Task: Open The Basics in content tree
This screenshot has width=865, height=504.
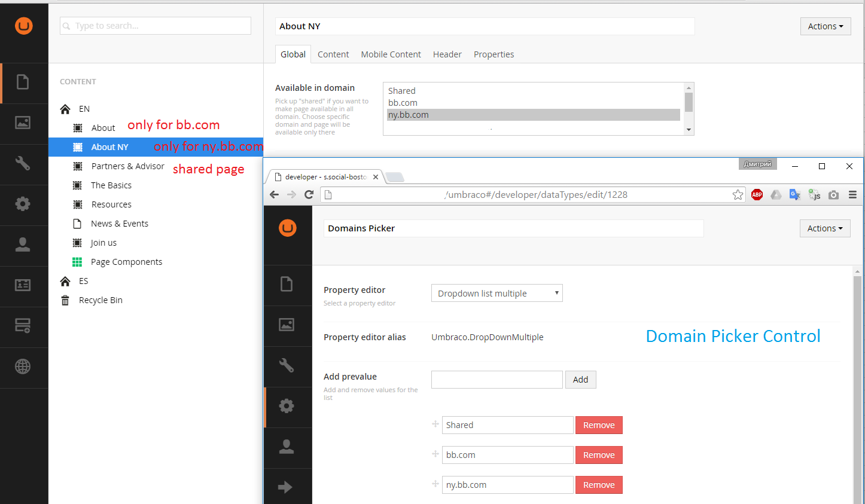Action: 111,185
